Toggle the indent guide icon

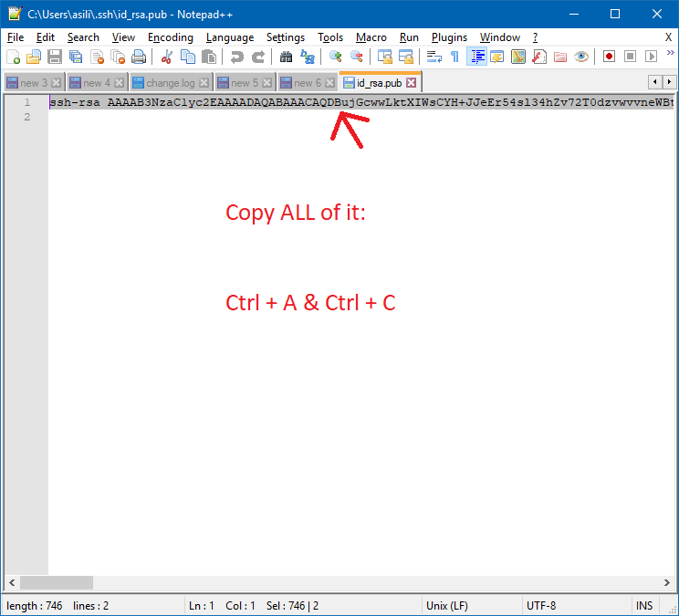coord(476,57)
